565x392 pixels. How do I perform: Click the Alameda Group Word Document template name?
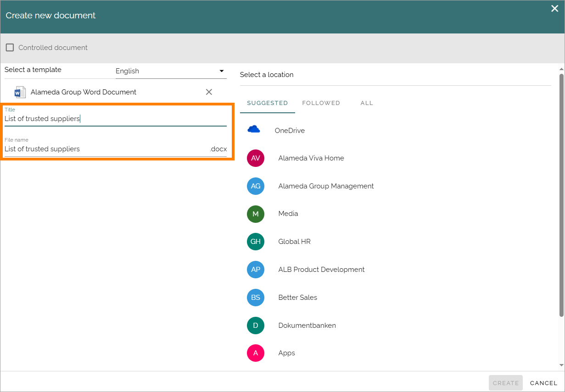84,92
